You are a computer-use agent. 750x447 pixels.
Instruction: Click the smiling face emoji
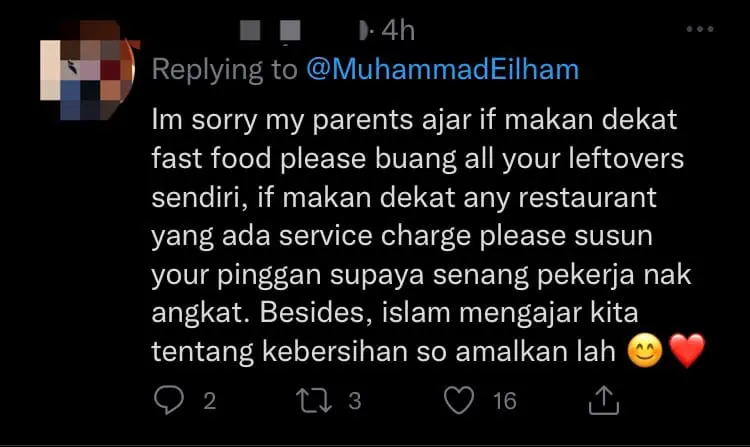coord(645,350)
